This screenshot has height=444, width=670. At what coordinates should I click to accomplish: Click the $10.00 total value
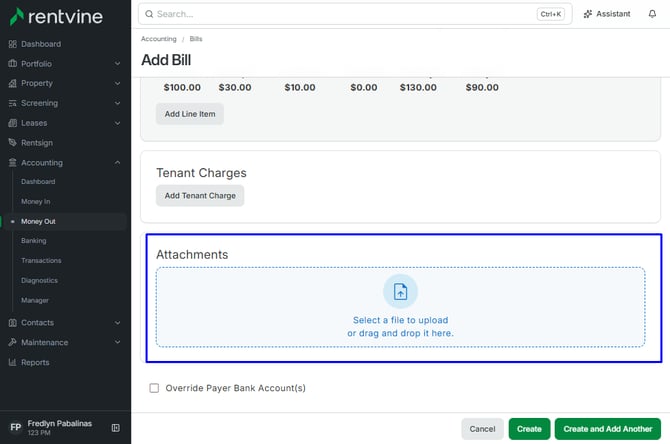tap(300, 88)
